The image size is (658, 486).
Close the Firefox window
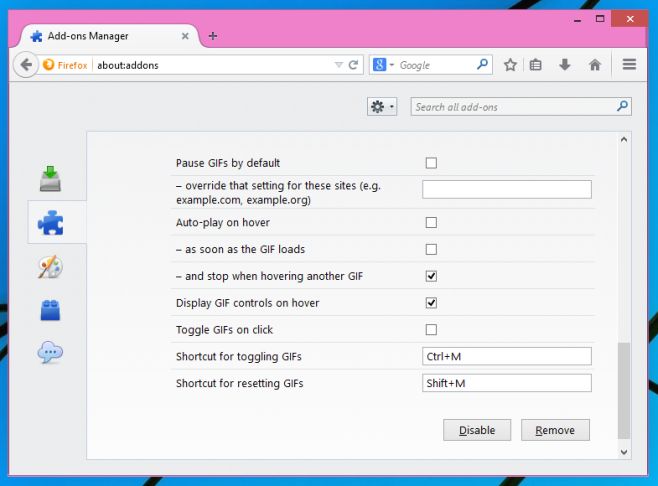pos(629,19)
